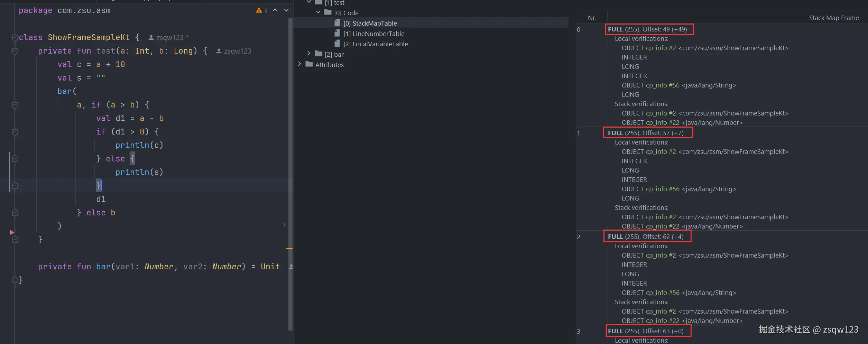Follow cp_info #2 link in frame 0 locals
The width and height of the screenshot is (868, 344).
pos(661,48)
